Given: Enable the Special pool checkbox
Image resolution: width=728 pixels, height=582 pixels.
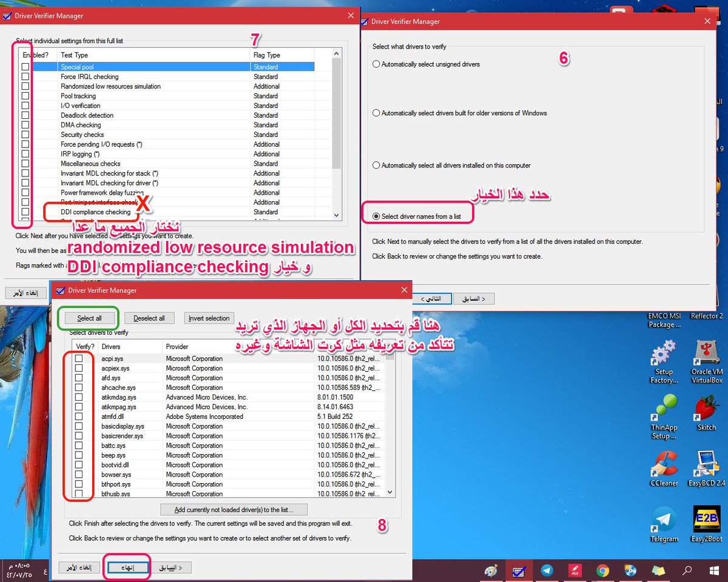Looking at the screenshot, I should pyautogui.click(x=25, y=67).
